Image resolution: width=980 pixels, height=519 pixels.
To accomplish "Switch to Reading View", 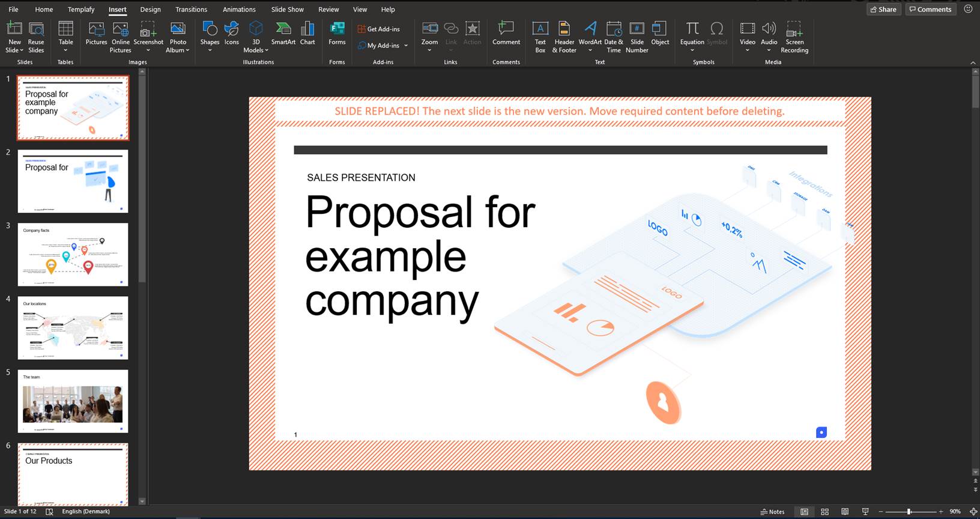I will (845, 512).
